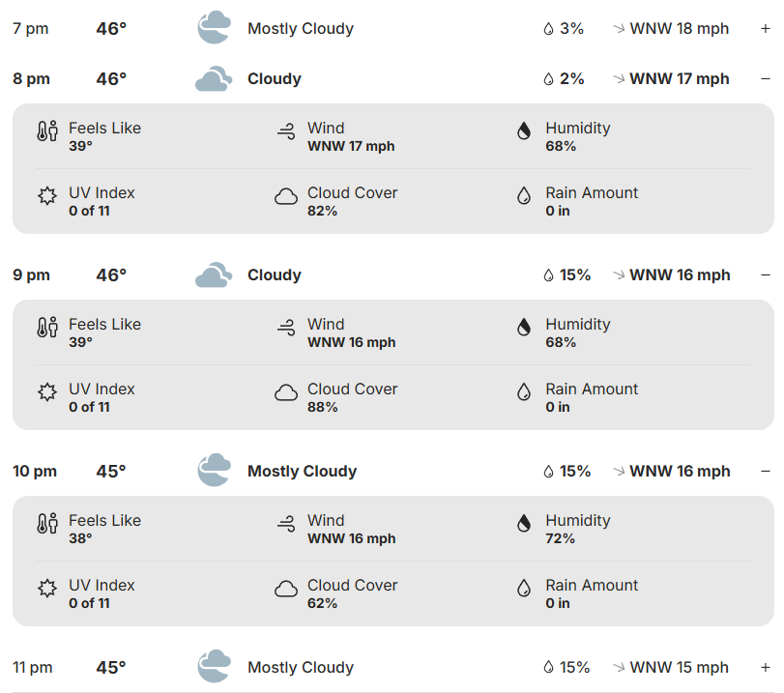Click the 11 pm Mostly Cloudy weather icon
This screenshot has width=784, height=693.
214,667
